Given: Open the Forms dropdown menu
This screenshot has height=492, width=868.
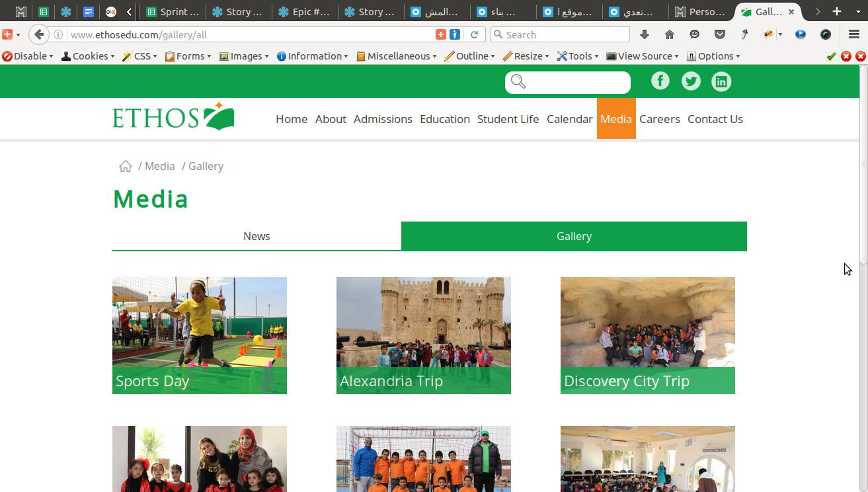Looking at the screenshot, I should (x=188, y=56).
